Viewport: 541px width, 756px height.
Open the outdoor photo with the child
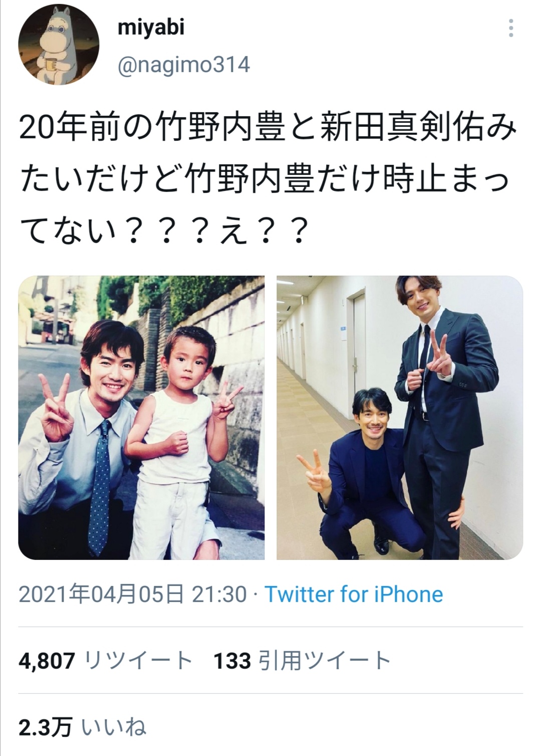point(142,418)
